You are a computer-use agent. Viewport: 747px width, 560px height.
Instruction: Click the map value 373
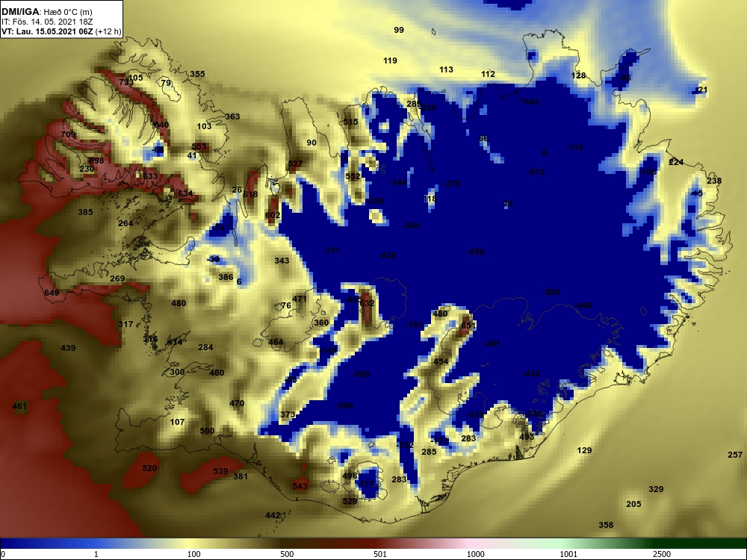coord(288,414)
